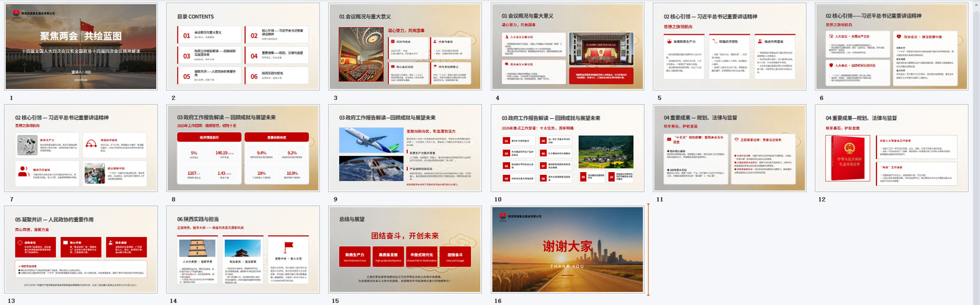Select slide 12 with the red book cover

click(x=892, y=148)
